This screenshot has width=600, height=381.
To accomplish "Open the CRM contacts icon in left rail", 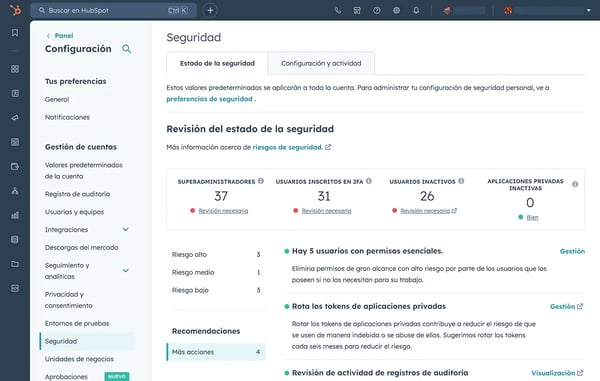I will [15, 93].
